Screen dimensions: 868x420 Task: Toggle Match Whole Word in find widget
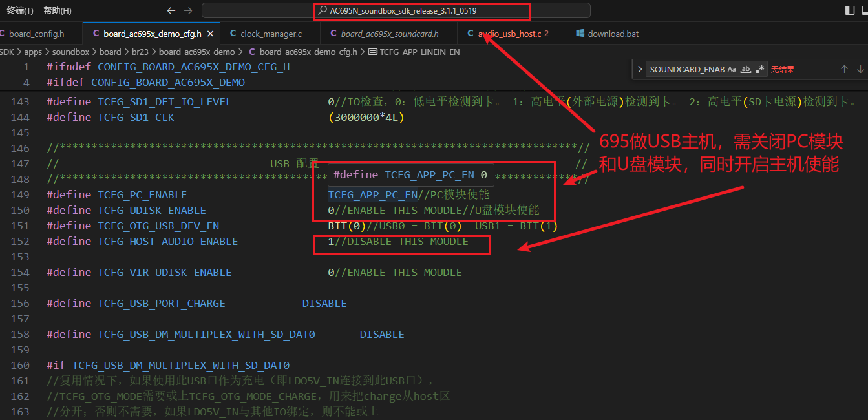(746, 69)
